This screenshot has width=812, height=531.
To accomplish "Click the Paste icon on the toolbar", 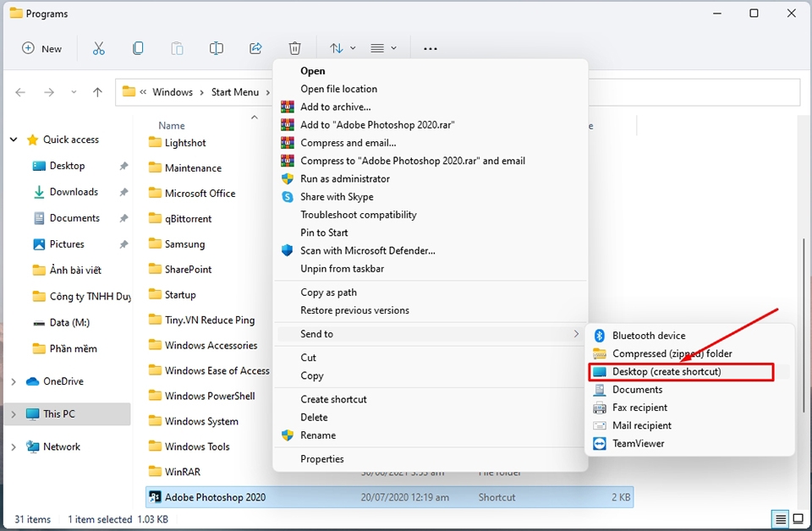I will tap(177, 48).
